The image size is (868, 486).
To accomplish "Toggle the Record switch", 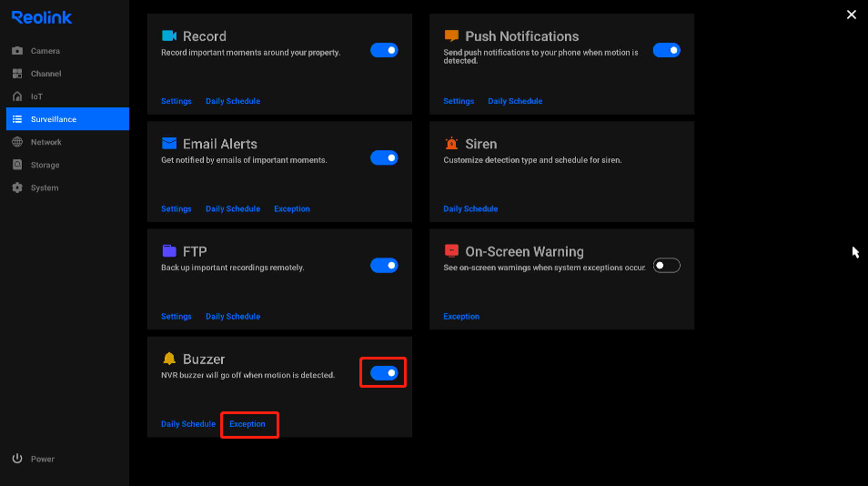I will pyautogui.click(x=384, y=50).
